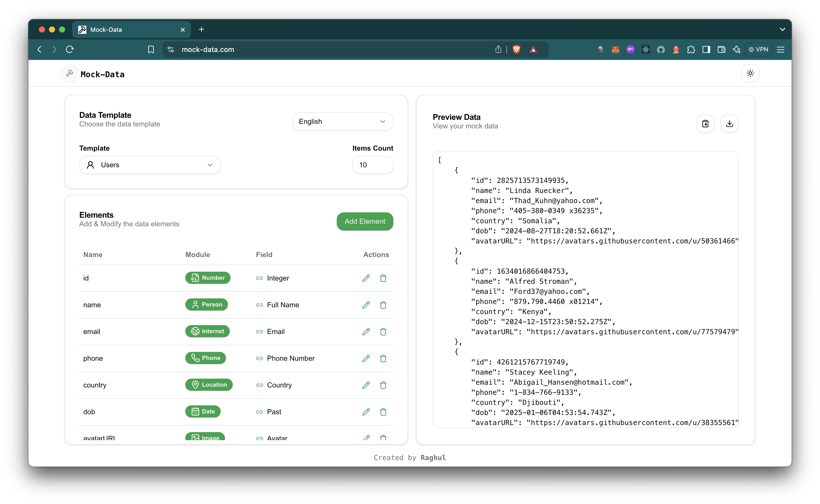The width and height of the screenshot is (820, 504).
Task: Share this page from address bar
Action: pyautogui.click(x=498, y=49)
